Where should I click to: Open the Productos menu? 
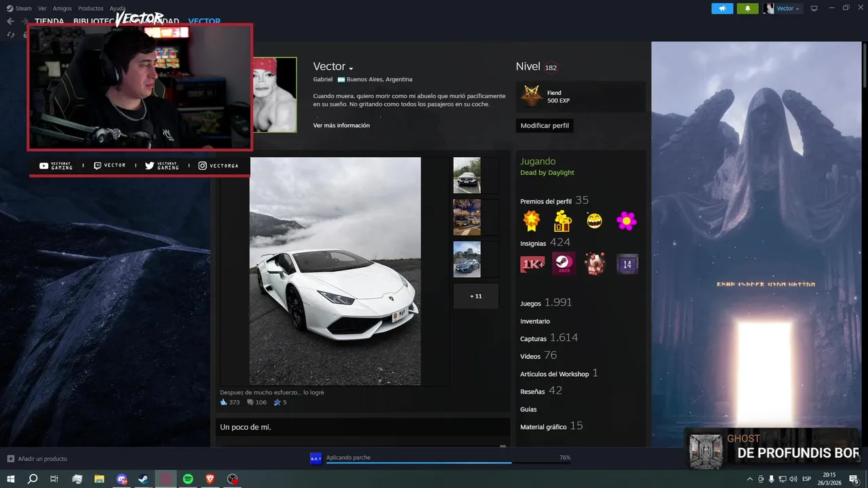coord(91,8)
